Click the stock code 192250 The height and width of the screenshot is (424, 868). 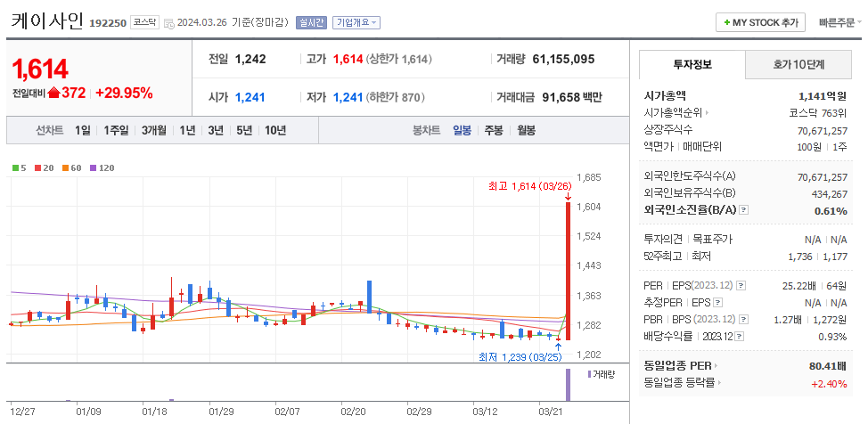pos(108,23)
